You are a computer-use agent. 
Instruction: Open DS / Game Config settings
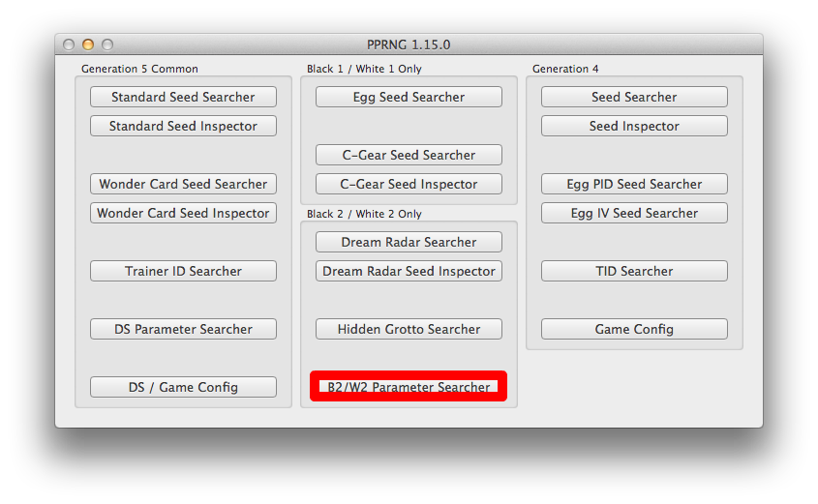183,387
